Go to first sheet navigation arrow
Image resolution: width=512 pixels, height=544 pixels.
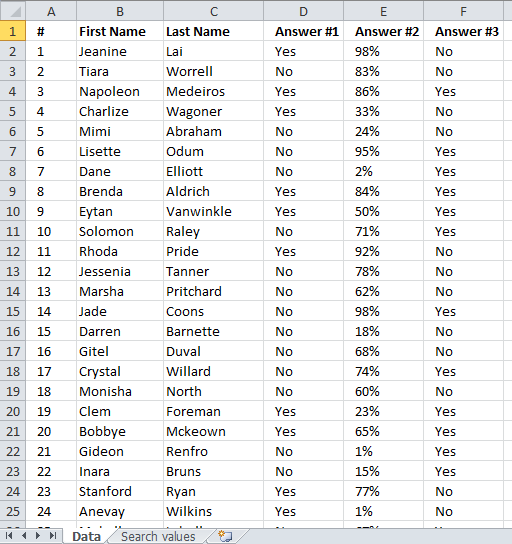pyautogui.click(x=9, y=536)
